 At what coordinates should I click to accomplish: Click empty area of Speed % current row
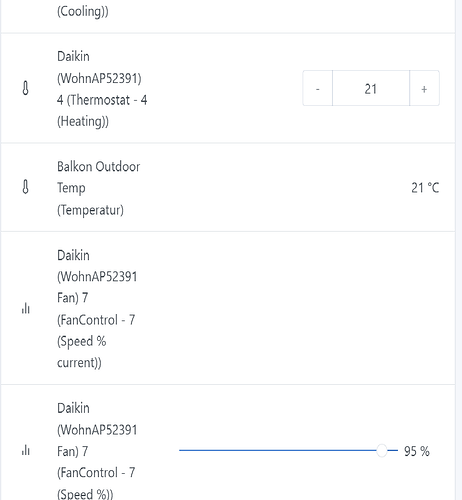283,309
